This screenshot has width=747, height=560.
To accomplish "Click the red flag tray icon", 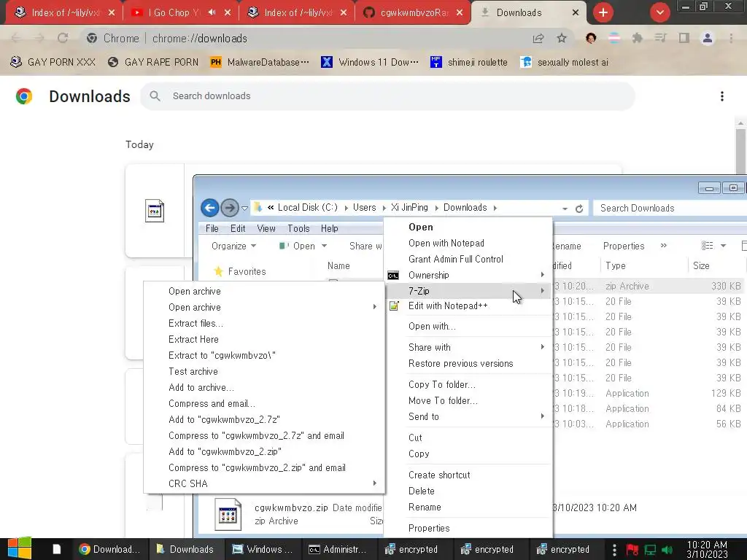I will [632, 550].
